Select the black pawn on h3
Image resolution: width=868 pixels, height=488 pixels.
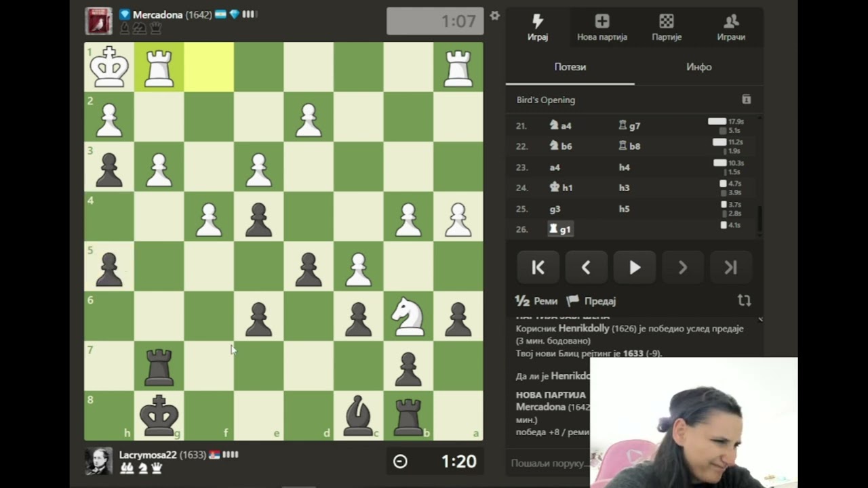(x=109, y=167)
